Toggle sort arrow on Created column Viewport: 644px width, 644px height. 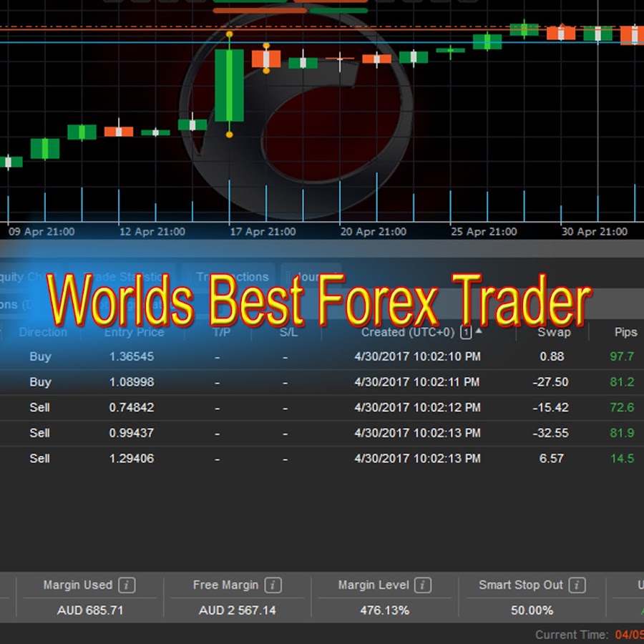pos(479,330)
